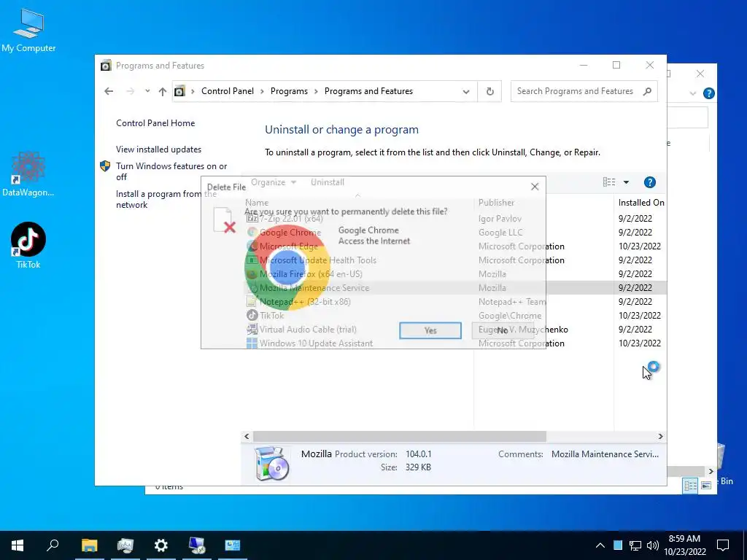Open help via blue question mark icon
This screenshot has height=560, width=747.
coord(649,182)
